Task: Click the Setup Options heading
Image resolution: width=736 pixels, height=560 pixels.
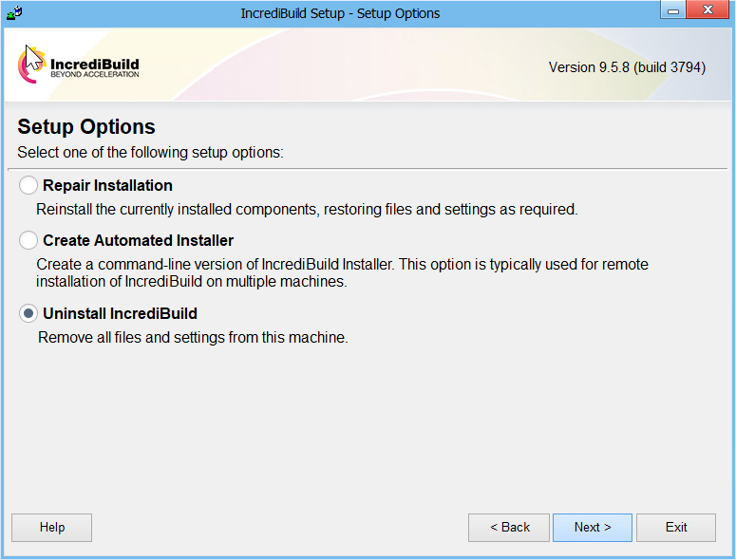Action: pyautogui.click(x=86, y=127)
